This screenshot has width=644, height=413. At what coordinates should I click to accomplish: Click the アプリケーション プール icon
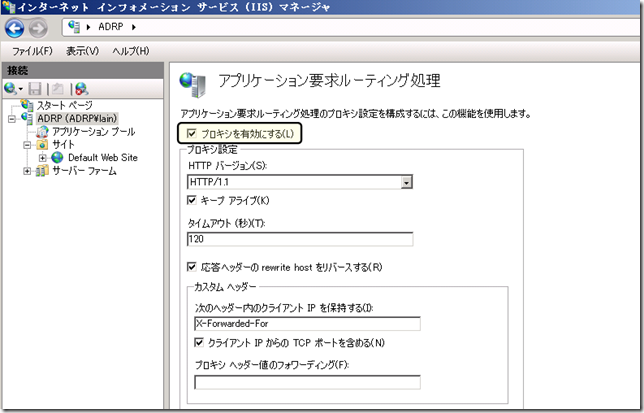pos(42,132)
